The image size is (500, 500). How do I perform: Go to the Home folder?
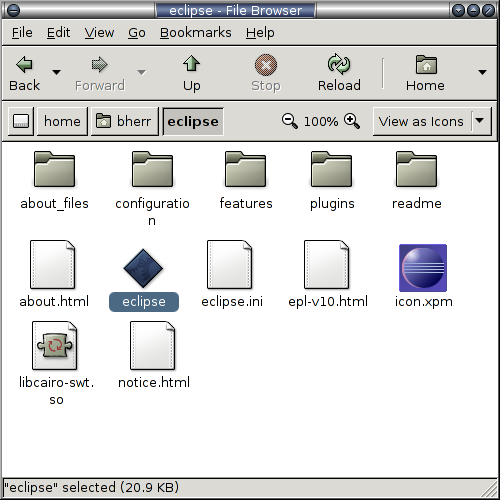click(x=425, y=74)
